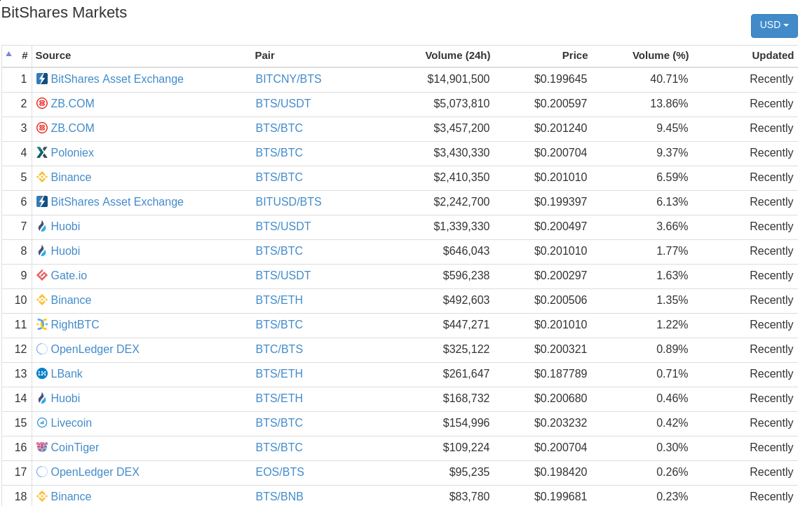Open Huobi link in row 14
Image resolution: width=812 pixels, height=506 pixels.
[65, 398]
